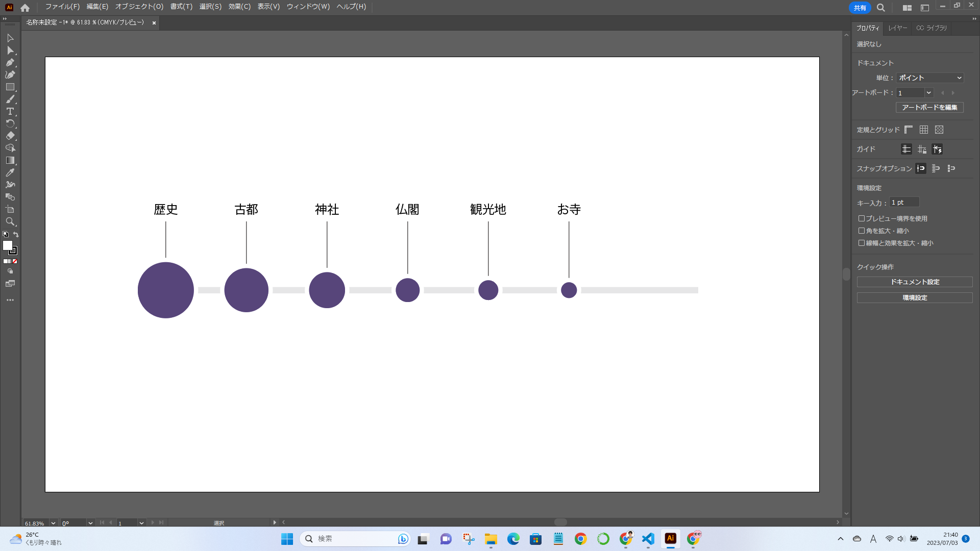980x551 pixels.
Task: Check the 角を拡大・縮小 option
Action: (862, 231)
